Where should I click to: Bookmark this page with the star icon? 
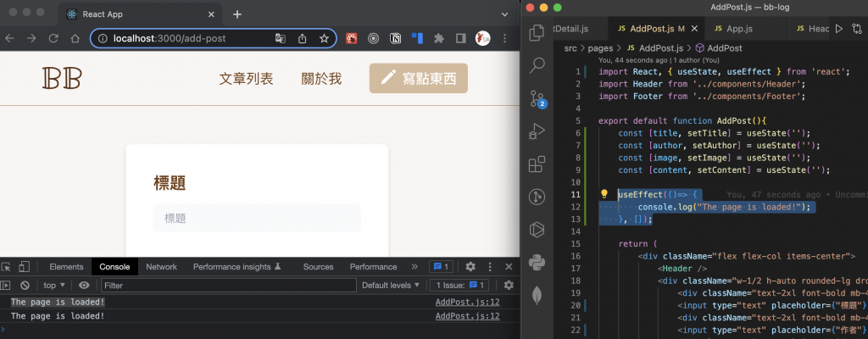(x=324, y=38)
